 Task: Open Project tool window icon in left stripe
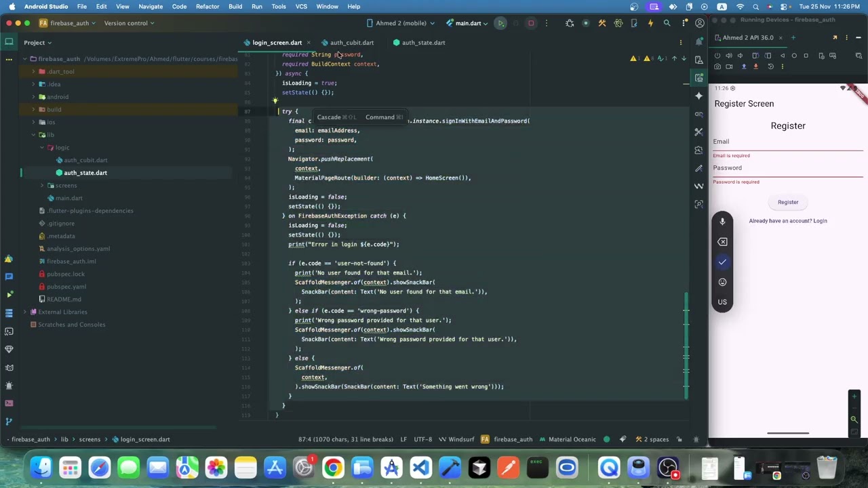(x=9, y=42)
